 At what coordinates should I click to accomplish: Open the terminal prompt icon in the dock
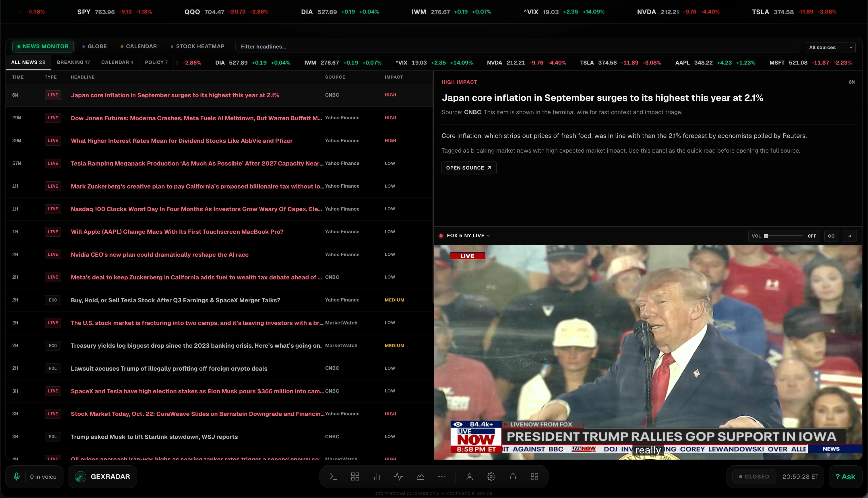click(x=333, y=476)
